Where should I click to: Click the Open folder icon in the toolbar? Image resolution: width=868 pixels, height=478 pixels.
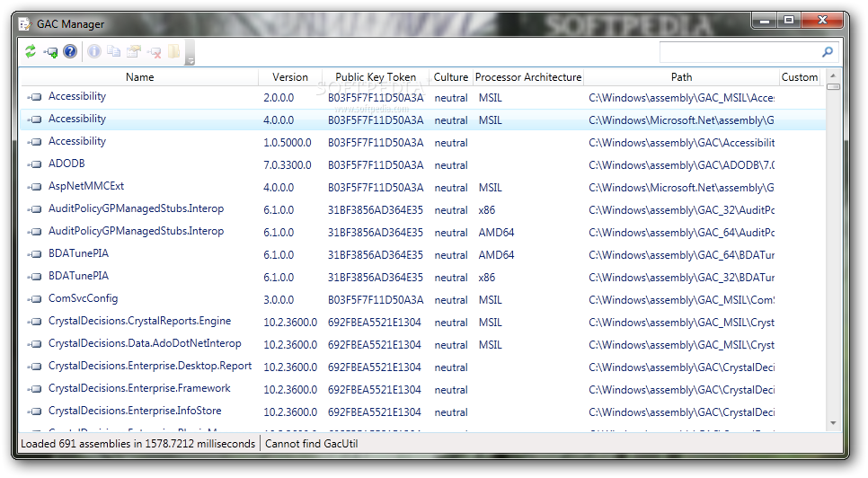click(x=173, y=51)
